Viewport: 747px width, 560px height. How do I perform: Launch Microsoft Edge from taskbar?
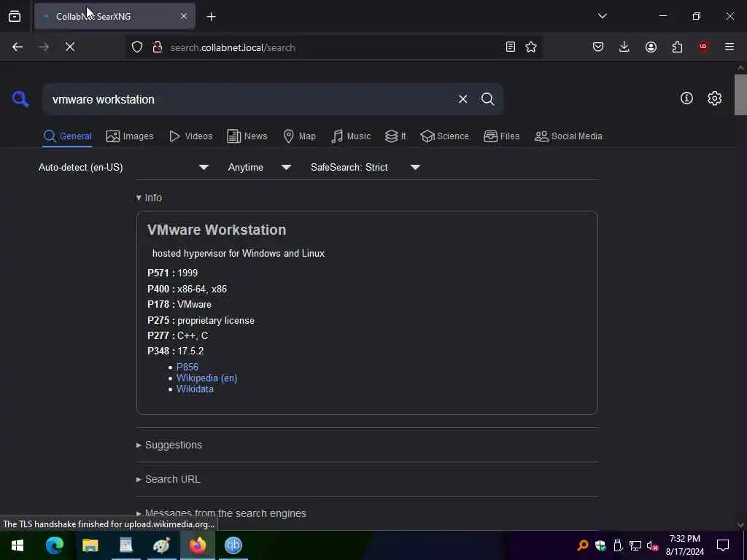pyautogui.click(x=54, y=545)
